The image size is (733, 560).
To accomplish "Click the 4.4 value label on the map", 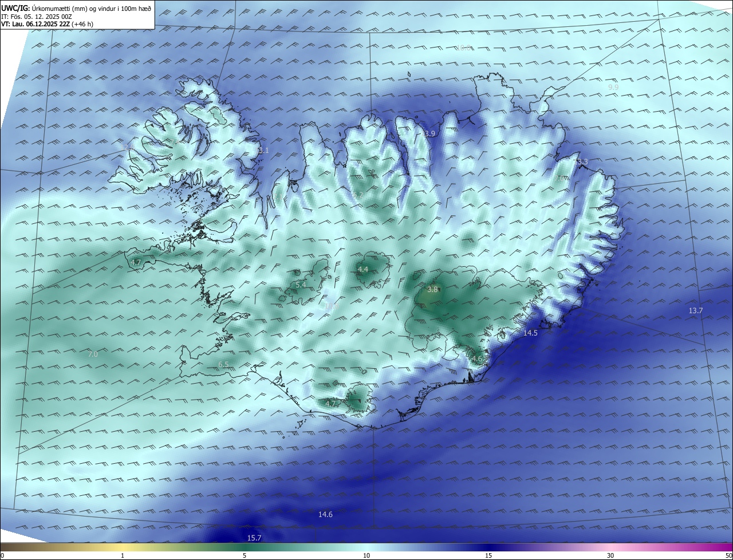I will tap(363, 269).
